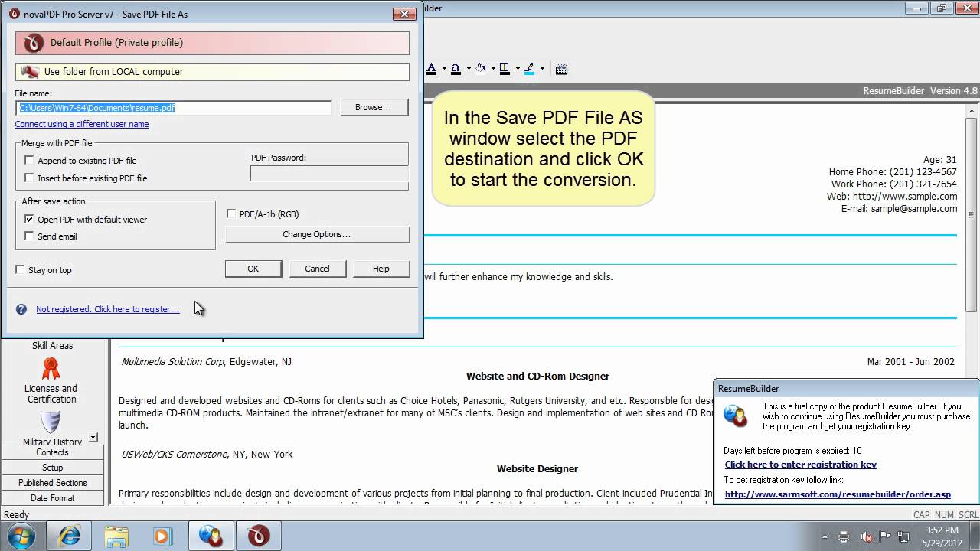Image resolution: width=980 pixels, height=551 pixels.
Task: Select Skill Areas in ResumeBuilder sidebar
Action: [53, 346]
